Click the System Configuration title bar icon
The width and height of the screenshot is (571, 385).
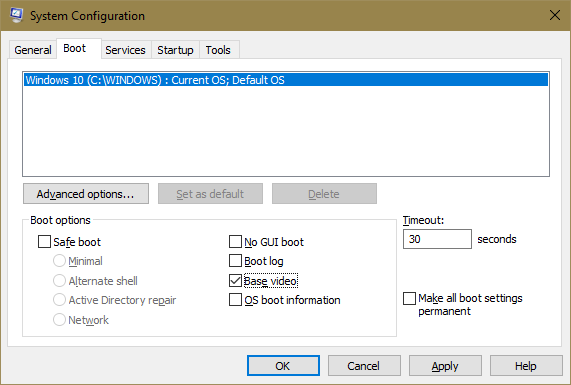click(x=16, y=15)
